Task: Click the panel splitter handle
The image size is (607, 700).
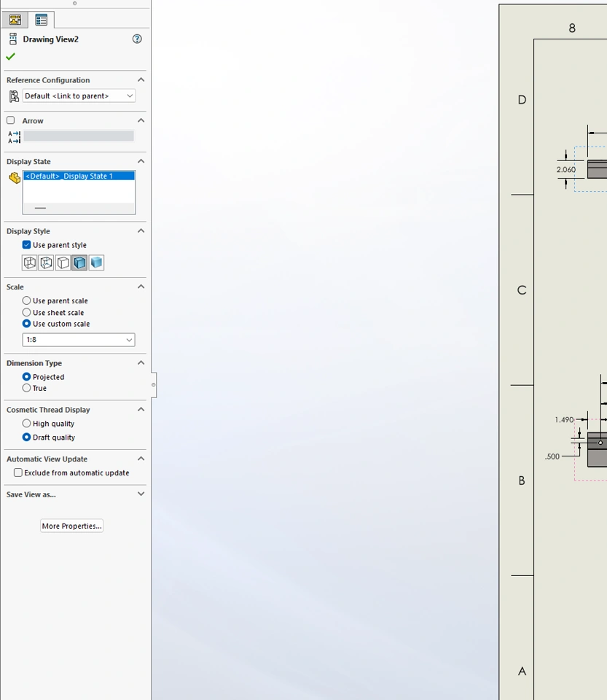Action: pos(154,385)
